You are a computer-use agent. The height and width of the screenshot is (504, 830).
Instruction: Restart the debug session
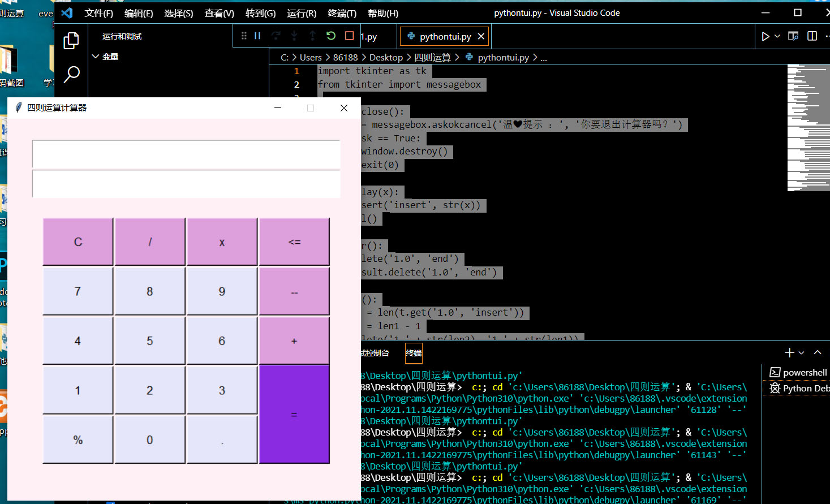tap(331, 36)
